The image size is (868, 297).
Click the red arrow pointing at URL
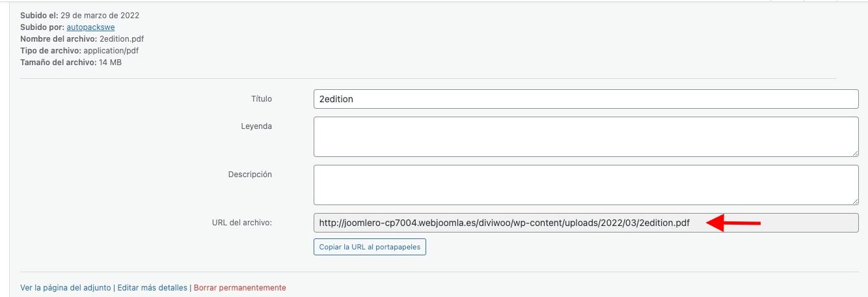[733, 223]
